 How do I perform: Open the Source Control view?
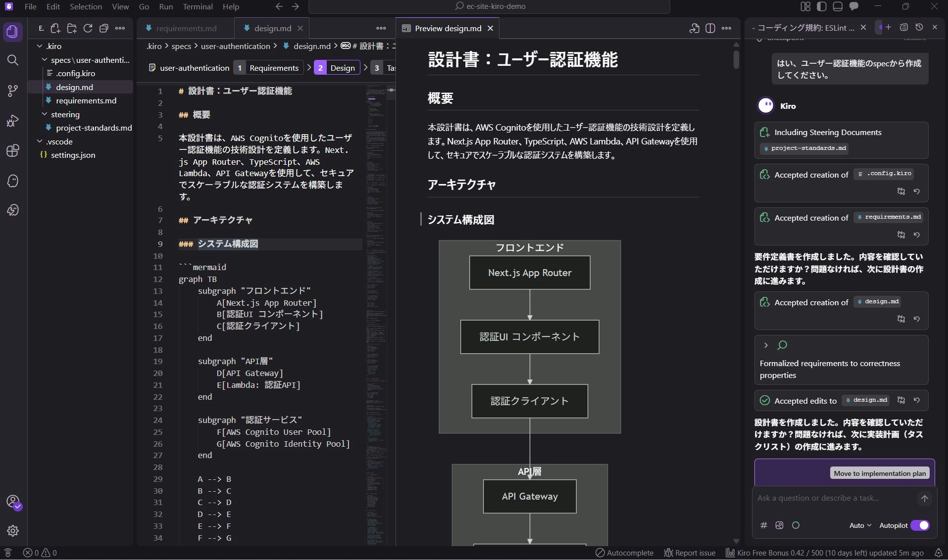(x=13, y=91)
